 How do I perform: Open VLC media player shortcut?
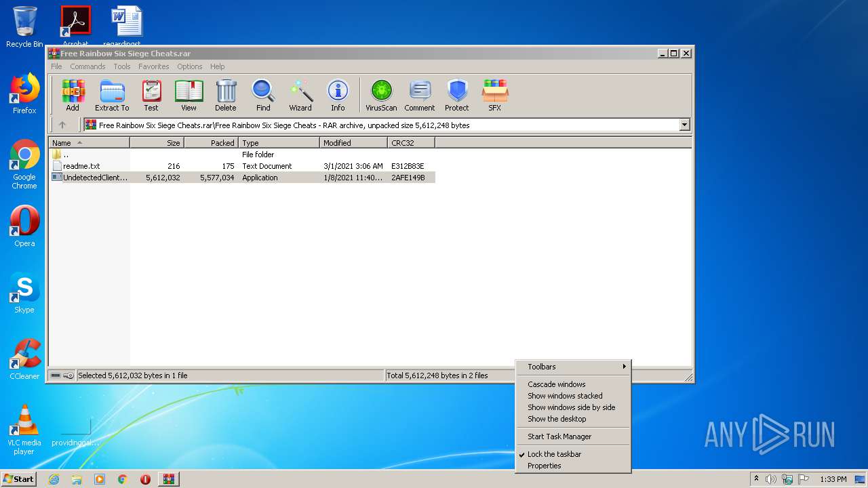point(24,430)
